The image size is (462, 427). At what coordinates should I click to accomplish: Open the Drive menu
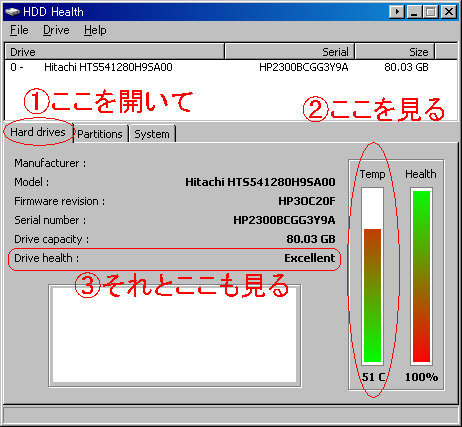[x=56, y=30]
